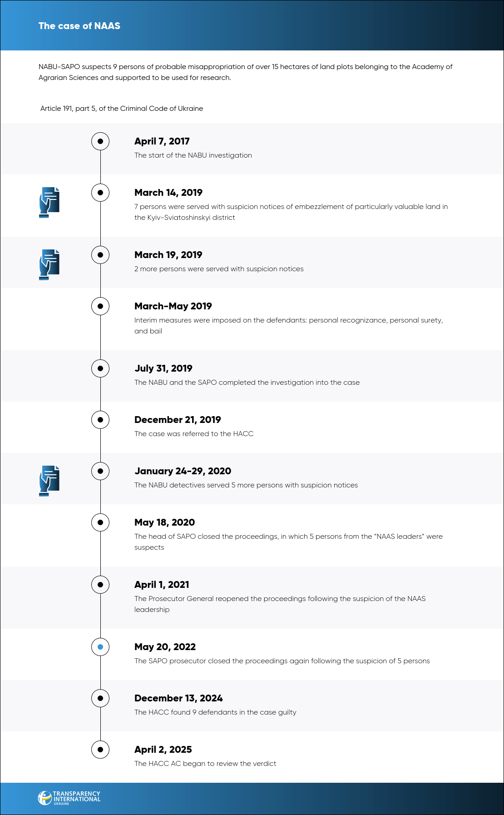Click the Transparency International Ukraine logo
The image size is (504, 815).
69,798
